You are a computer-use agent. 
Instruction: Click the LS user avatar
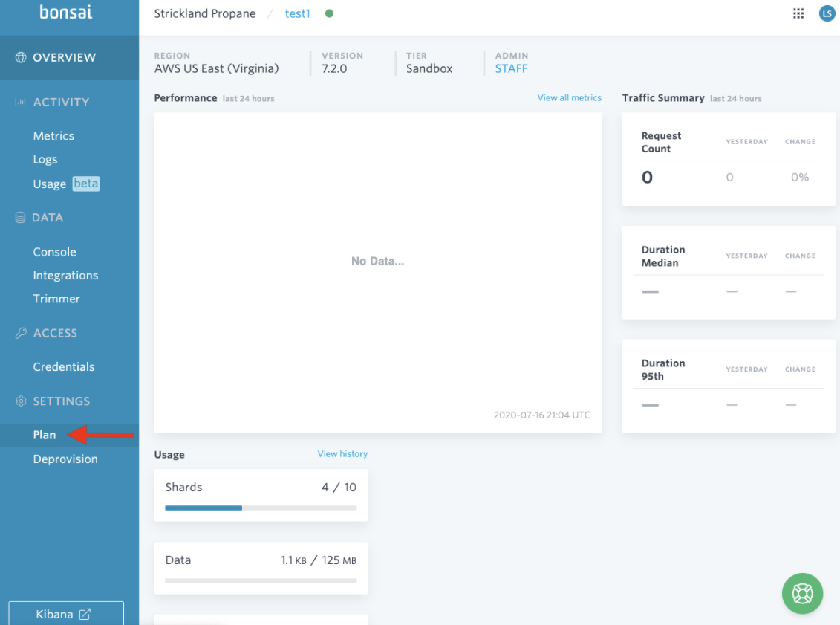coord(827,13)
